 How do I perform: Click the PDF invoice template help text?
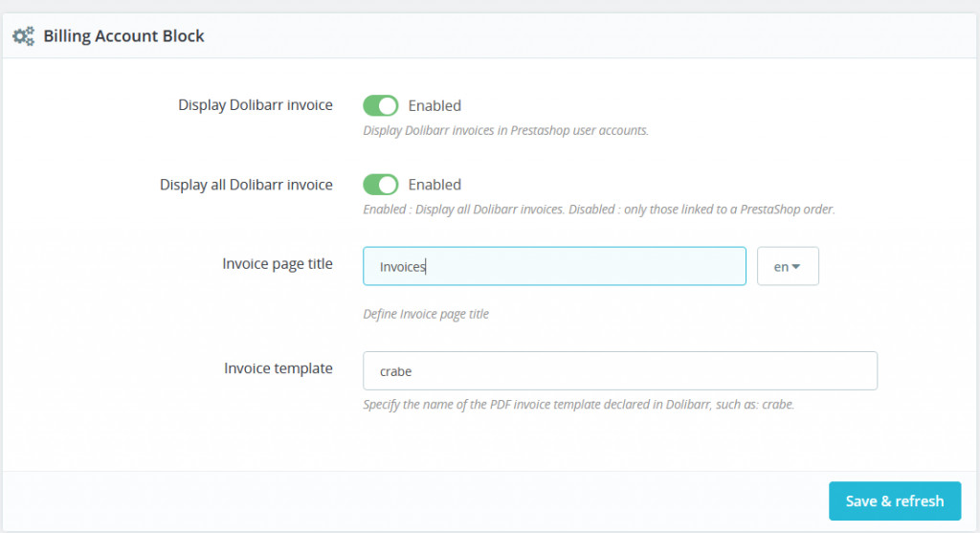point(578,404)
